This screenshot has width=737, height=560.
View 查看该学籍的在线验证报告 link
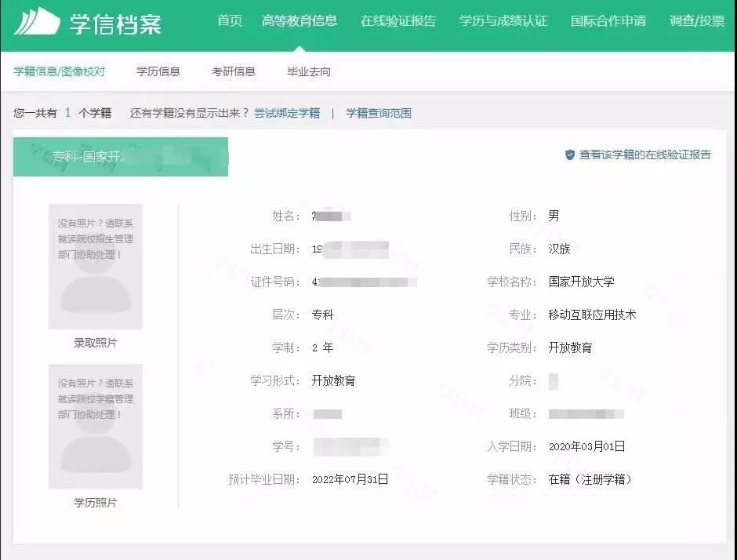pyautogui.click(x=644, y=155)
